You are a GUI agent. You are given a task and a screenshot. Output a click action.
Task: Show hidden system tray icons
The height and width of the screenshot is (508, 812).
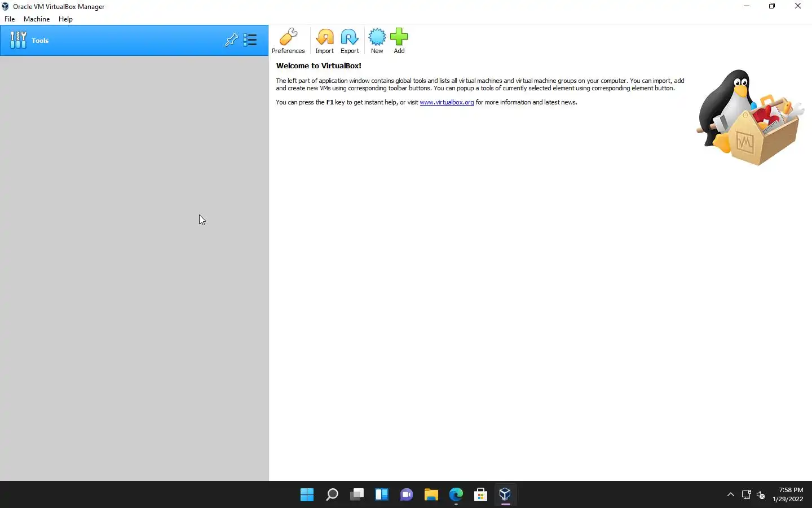731,495
